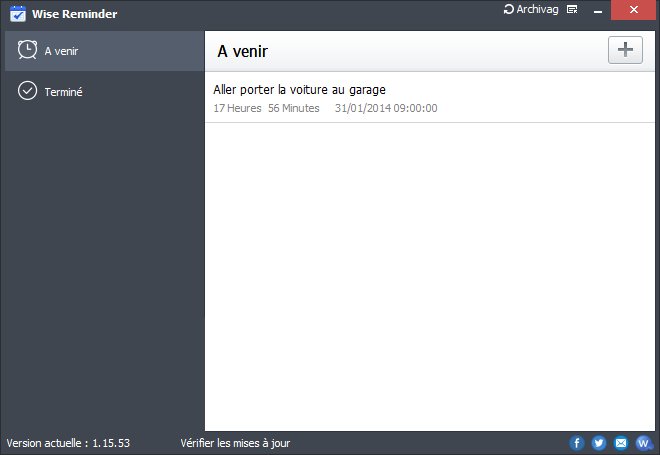Click Vérifier les mises à jour link
The height and width of the screenshot is (455, 660).
click(235, 443)
